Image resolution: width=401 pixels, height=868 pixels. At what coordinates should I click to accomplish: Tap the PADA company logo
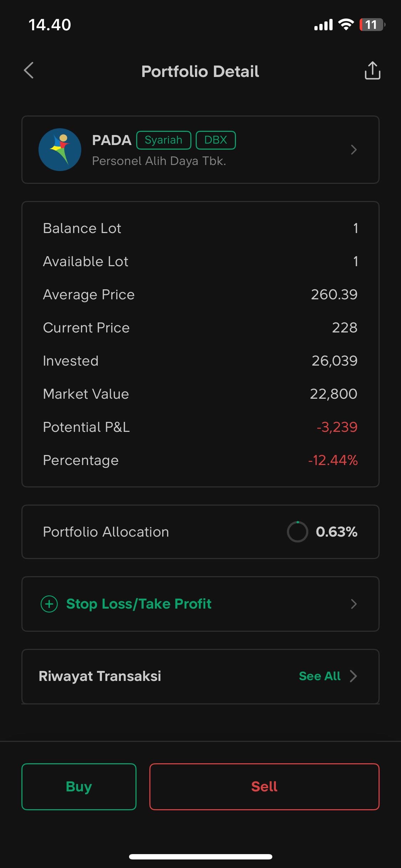click(x=60, y=150)
